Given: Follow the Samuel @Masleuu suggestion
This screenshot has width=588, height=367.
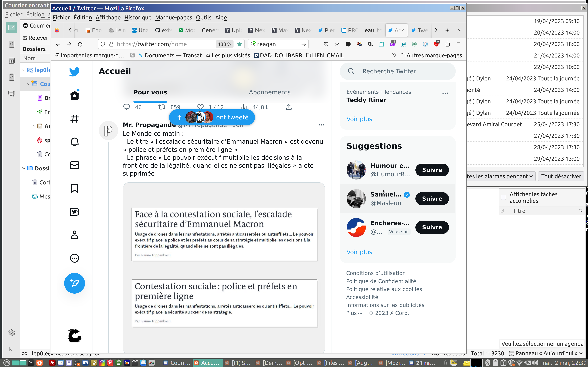Looking at the screenshot, I should pos(432,198).
